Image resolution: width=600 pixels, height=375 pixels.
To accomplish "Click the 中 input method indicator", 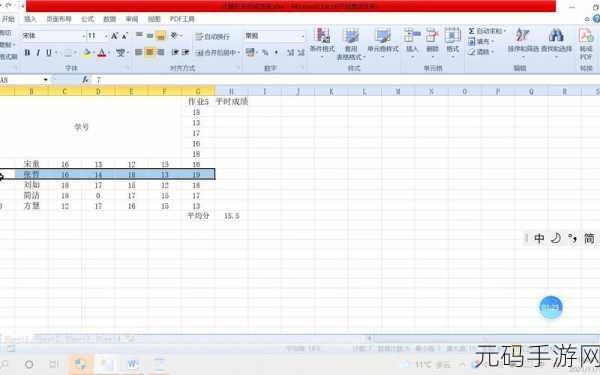I will click(x=539, y=238).
